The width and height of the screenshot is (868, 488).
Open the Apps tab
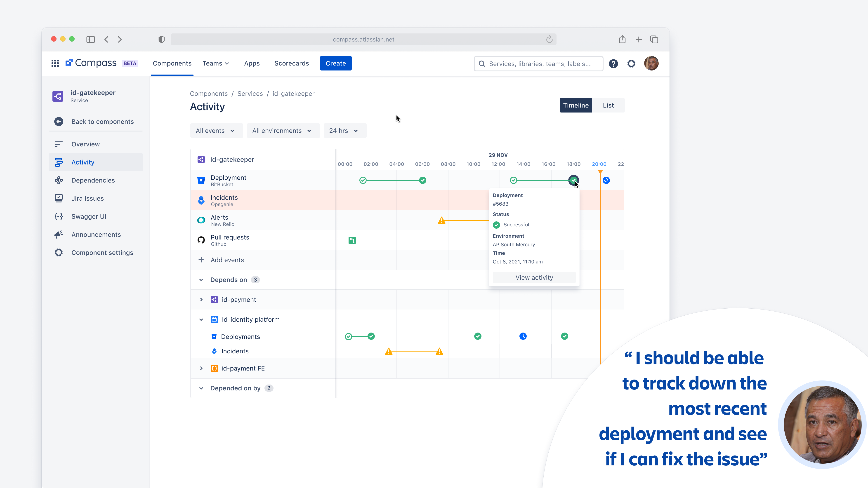point(252,63)
